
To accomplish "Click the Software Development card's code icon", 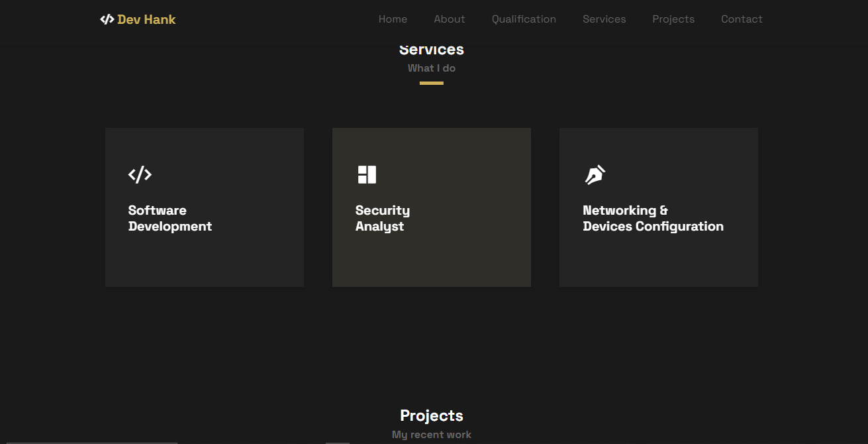I will 140,174.
